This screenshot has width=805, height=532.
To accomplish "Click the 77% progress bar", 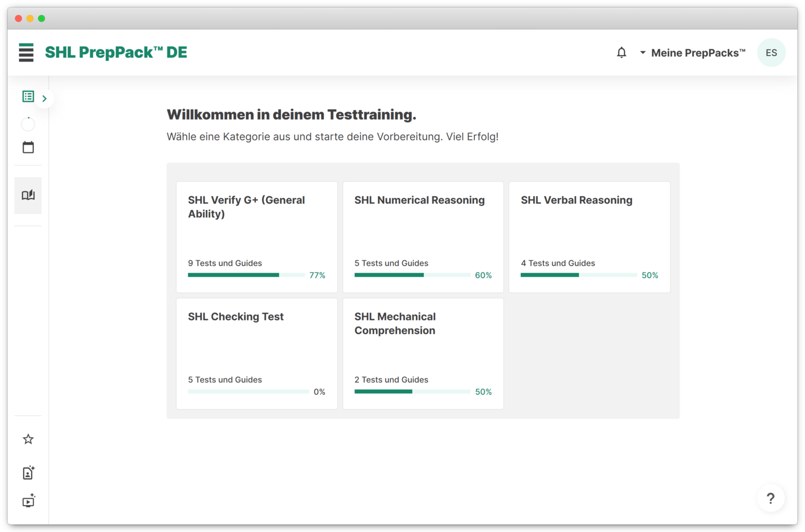I will pyautogui.click(x=246, y=275).
